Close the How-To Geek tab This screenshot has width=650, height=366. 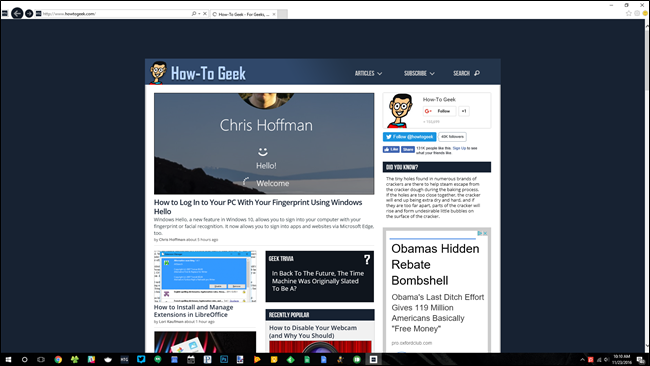(x=274, y=14)
